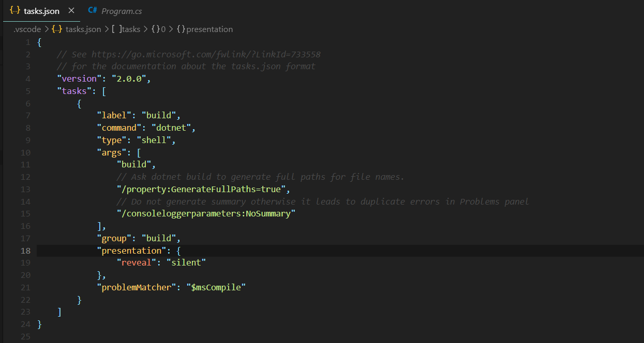Click the C# icon on Program.cs tab
Image resolution: width=644 pixels, height=343 pixels.
point(93,11)
